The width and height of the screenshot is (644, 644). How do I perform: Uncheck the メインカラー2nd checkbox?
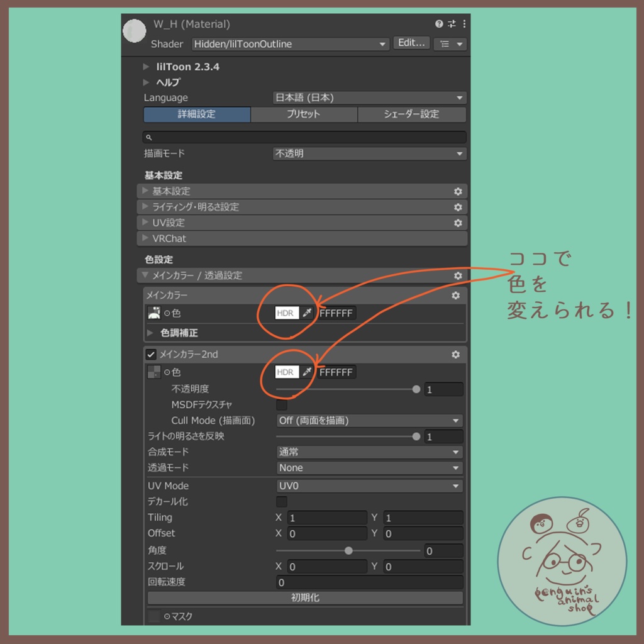pyautogui.click(x=151, y=355)
